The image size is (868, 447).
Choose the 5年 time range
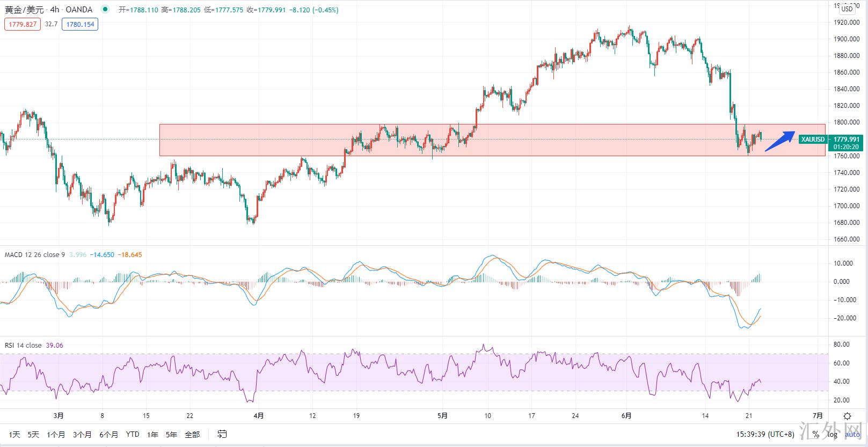[171, 434]
